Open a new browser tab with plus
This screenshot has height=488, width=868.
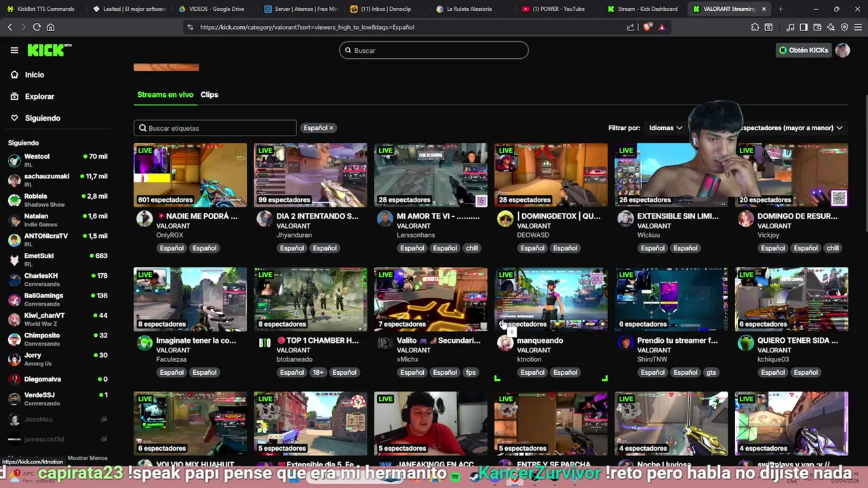781,9
